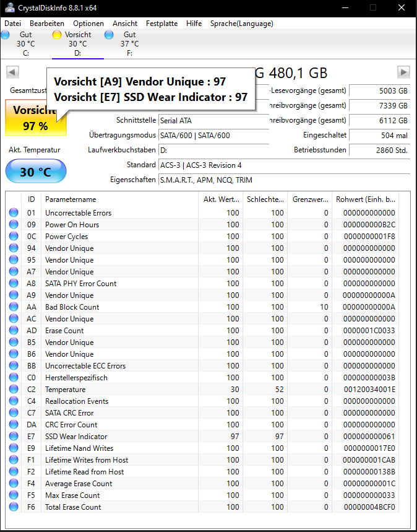Open the Festplatte menu
This screenshot has width=417, height=532.
pos(161,24)
